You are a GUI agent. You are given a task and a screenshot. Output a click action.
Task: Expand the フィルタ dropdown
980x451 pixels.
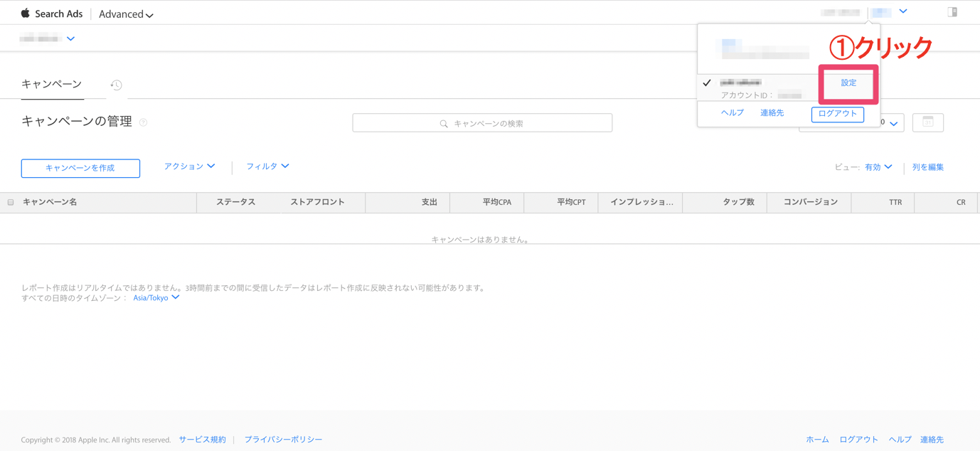click(267, 166)
